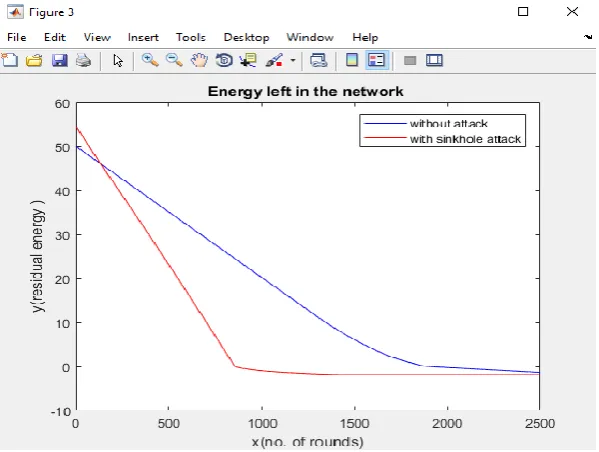Open the Desktop menu
The height and width of the screenshot is (452, 599).
click(246, 37)
